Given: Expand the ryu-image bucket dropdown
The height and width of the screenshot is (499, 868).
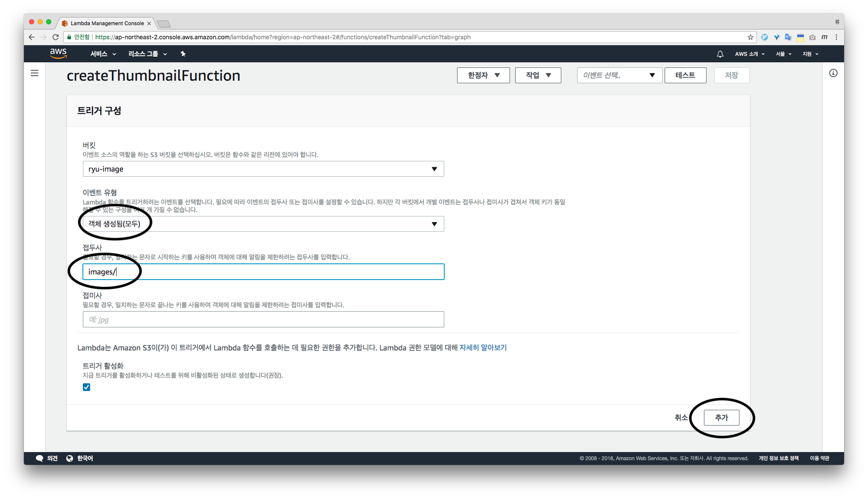Looking at the screenshot, I should pos(263,169).
